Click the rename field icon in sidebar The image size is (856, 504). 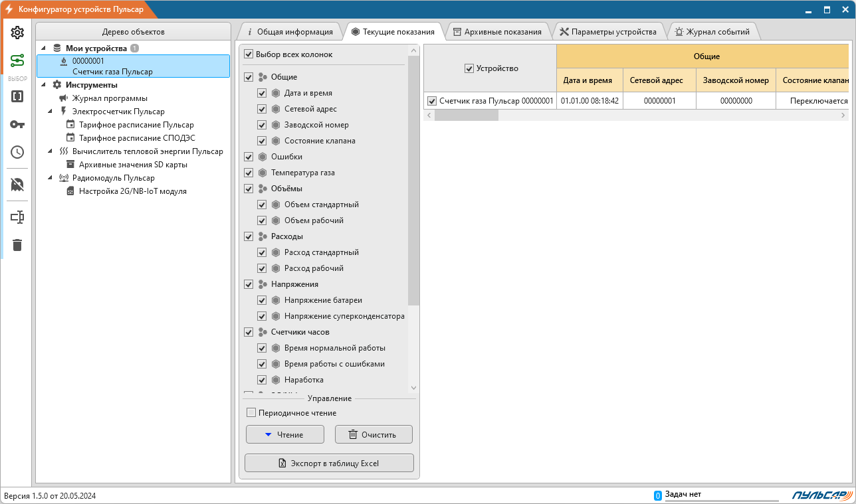17,217
